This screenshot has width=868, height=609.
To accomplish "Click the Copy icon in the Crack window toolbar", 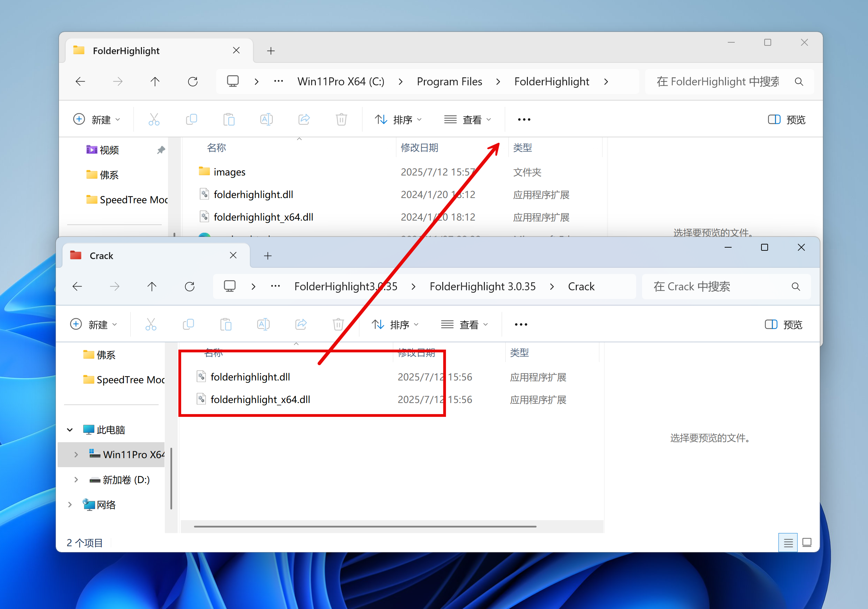I will [188, 325].
